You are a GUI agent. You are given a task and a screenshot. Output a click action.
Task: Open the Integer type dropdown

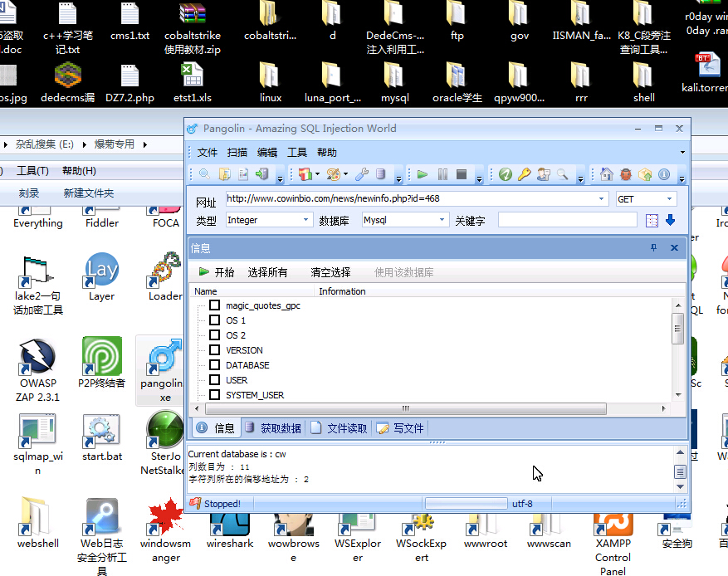[305, 220]
